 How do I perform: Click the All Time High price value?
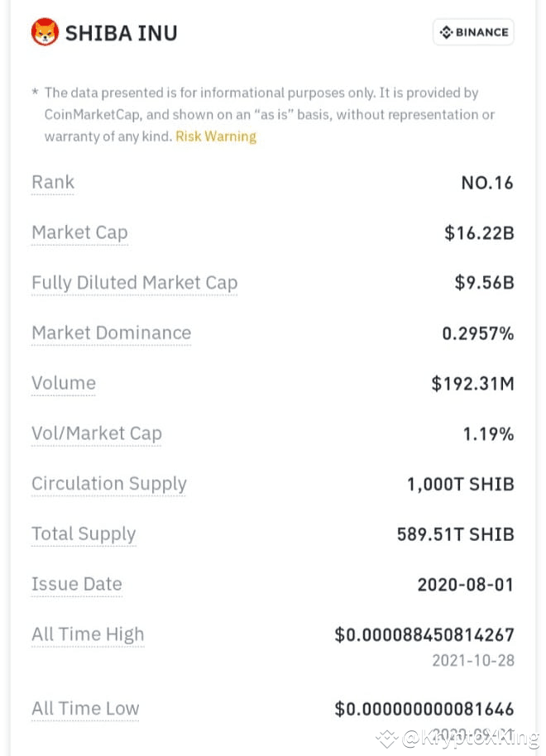point(424,635)
